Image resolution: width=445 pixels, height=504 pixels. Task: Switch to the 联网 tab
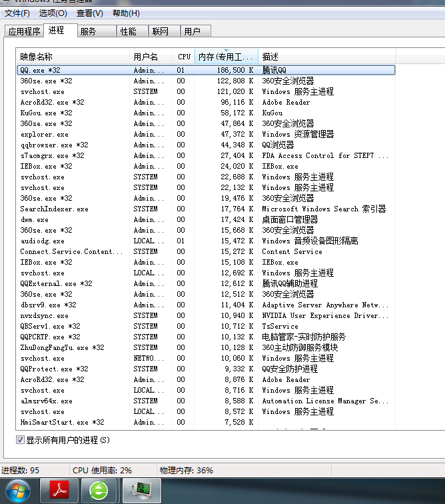point(164,31)
